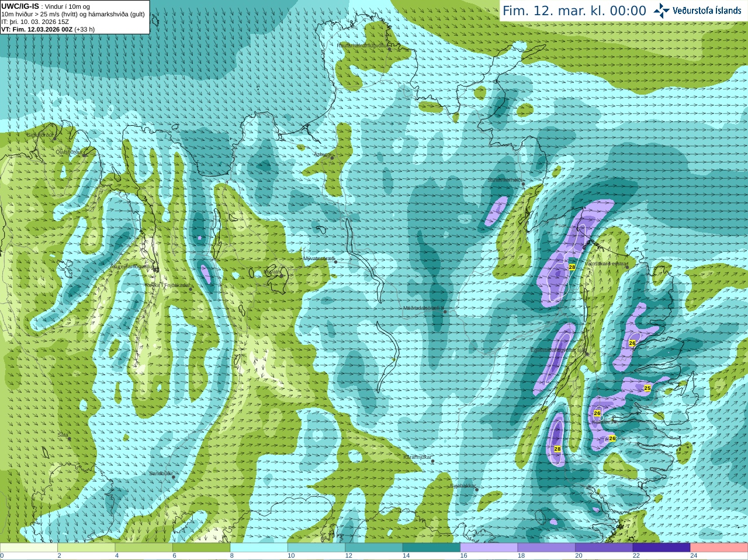Click the Sandbúðir station label
The height and width of the screenshot is (560, 748).
point(161,473)
